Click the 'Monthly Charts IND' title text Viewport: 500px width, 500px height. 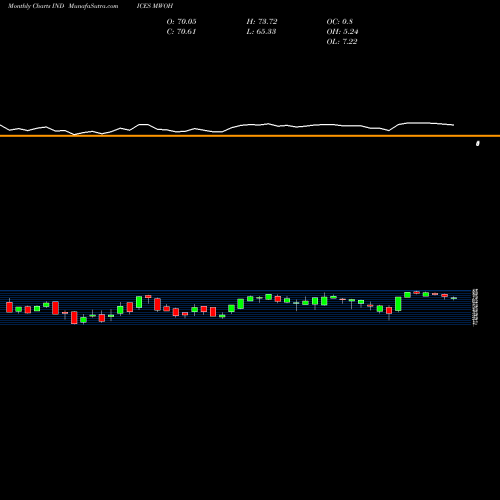36,6
